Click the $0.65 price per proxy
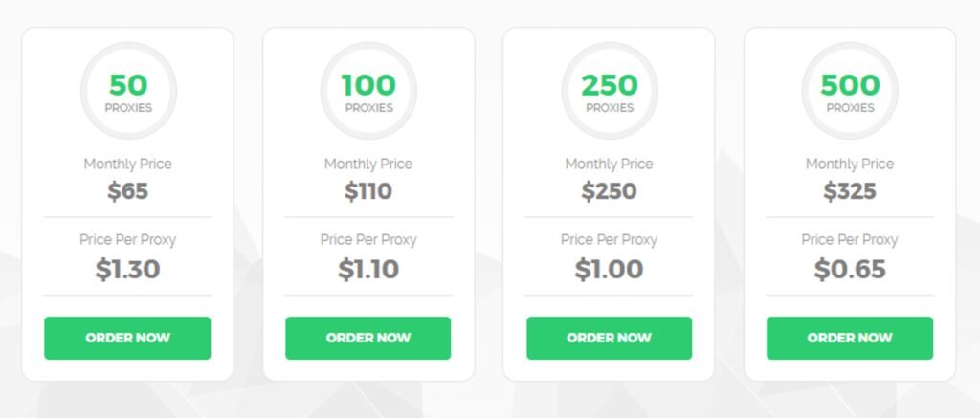Image resolution: width=980 pixels, height=418 pixels. (x=850, y=270)
